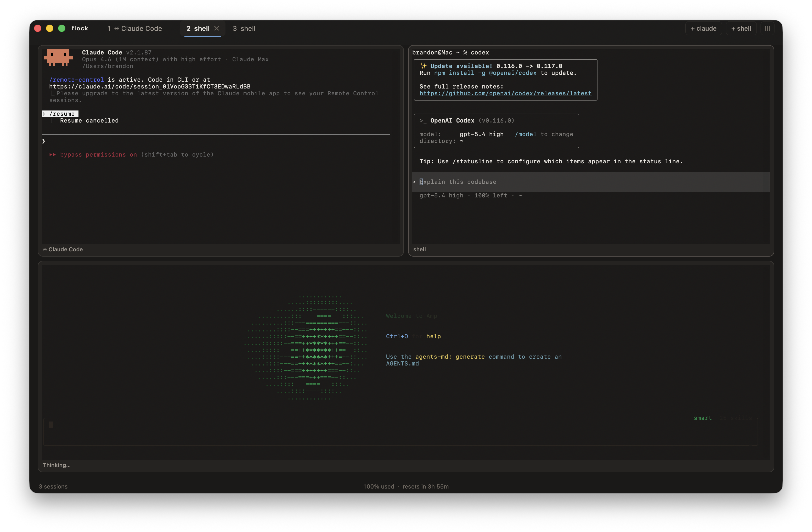
Task: Toggle bypass permissions mode text
Action: coord(98,155)
